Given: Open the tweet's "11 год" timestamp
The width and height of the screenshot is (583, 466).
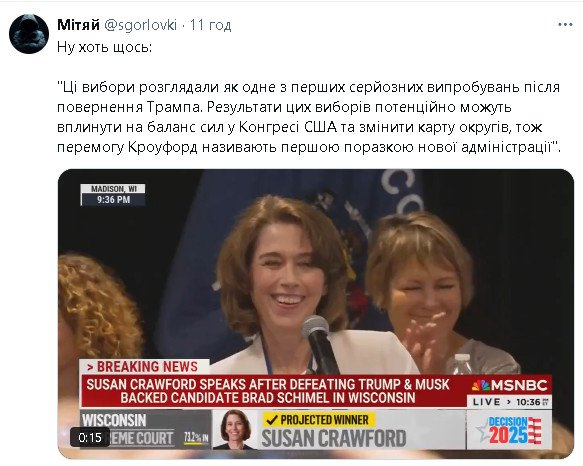Looking at the screenshot, I should 210,25.
